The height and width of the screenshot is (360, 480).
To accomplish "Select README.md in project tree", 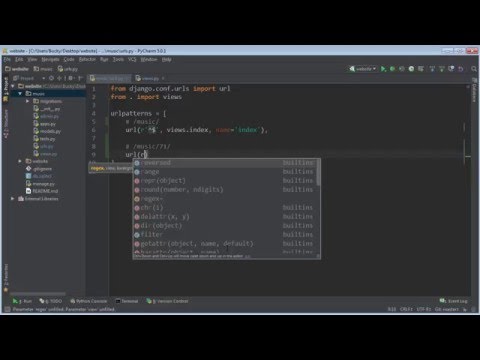I will pyautogui.click(x=42, y=191).
